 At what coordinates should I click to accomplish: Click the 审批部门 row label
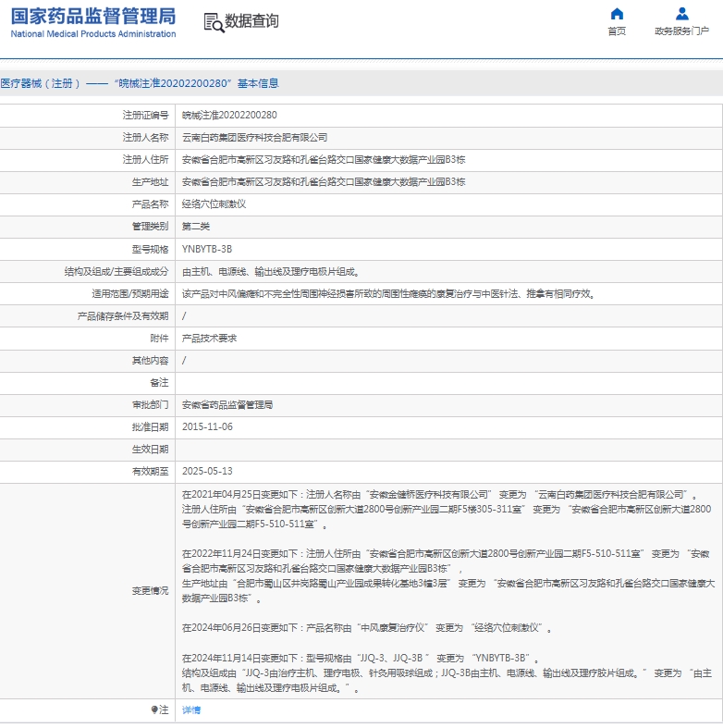pyautogui.click(x=150, y=405)
